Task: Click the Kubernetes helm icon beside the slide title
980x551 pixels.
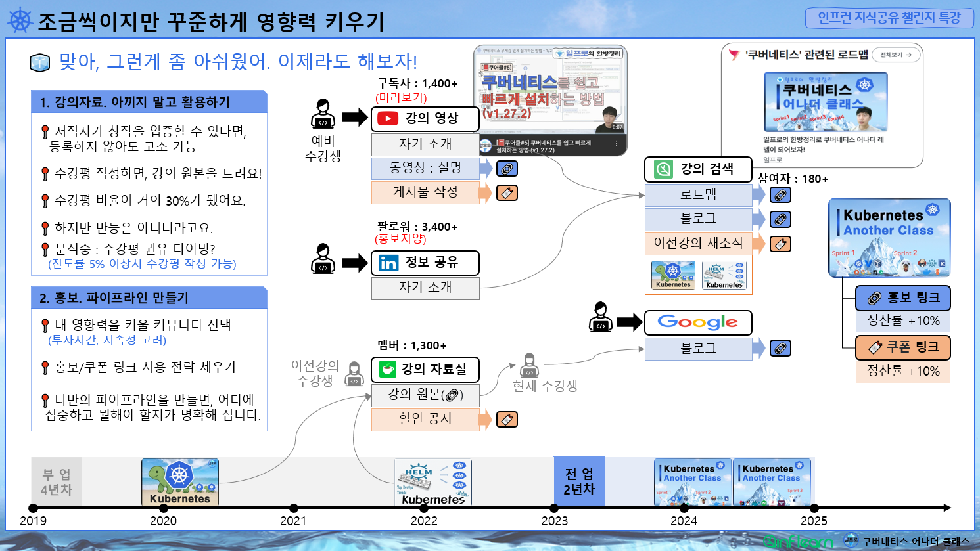Action: tap(20, 20)
